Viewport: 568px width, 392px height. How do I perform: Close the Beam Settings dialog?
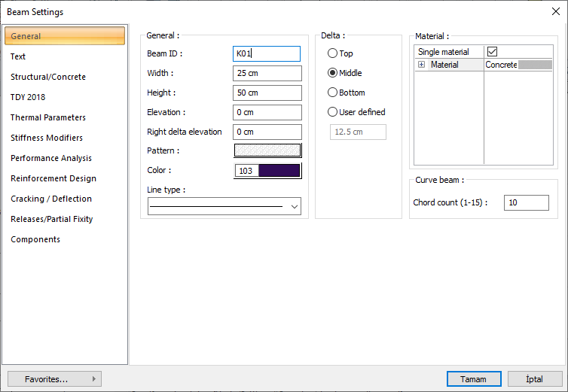point(555,11)
